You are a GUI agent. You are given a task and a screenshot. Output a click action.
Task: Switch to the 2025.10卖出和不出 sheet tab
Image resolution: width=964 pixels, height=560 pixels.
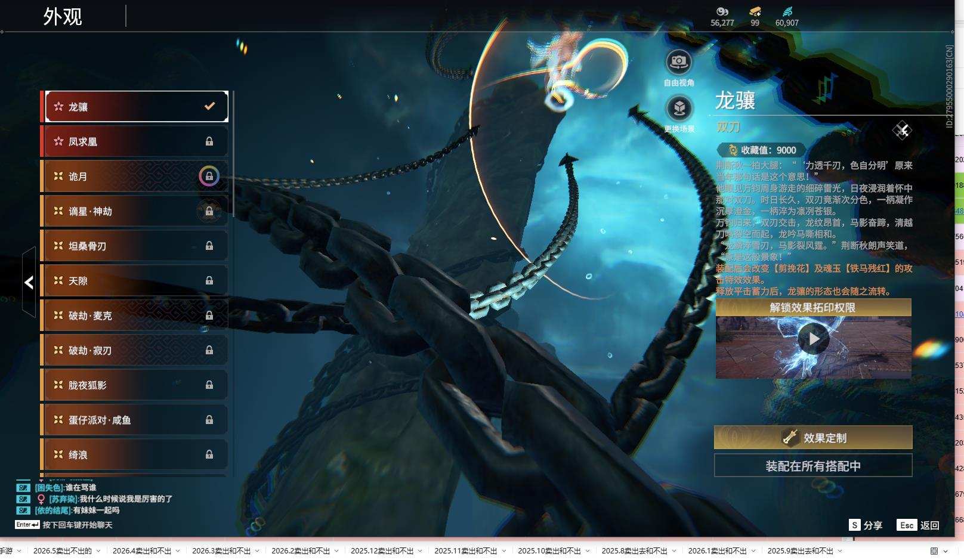pos(549,551)
